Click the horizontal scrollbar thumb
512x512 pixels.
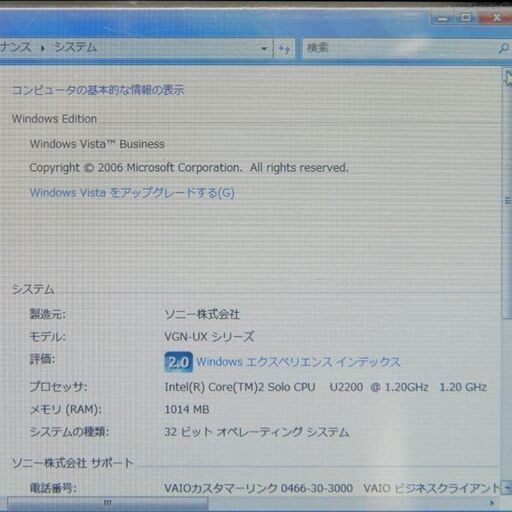point(107,503)
